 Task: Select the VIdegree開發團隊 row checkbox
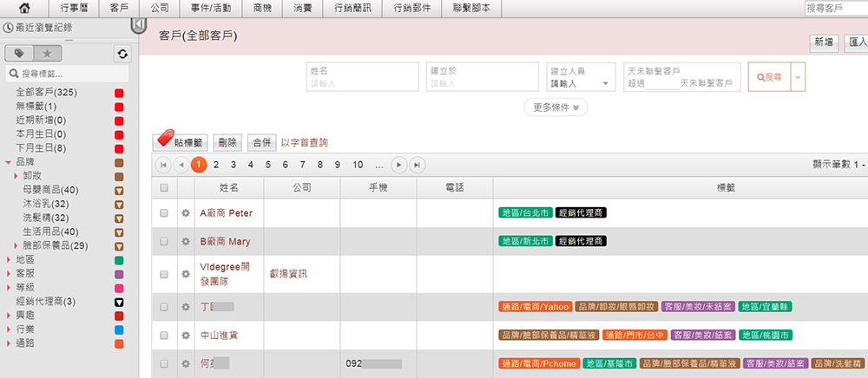coord(164,274)
